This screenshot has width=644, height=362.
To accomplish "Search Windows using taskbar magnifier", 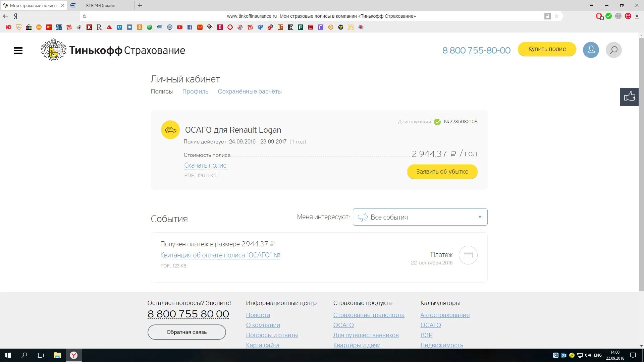I will (24, 355).
